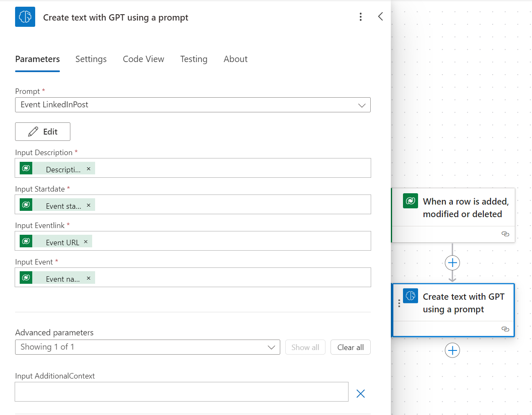
Task: Click the Edit button under Prompt
Action: [x=42, y=131]
